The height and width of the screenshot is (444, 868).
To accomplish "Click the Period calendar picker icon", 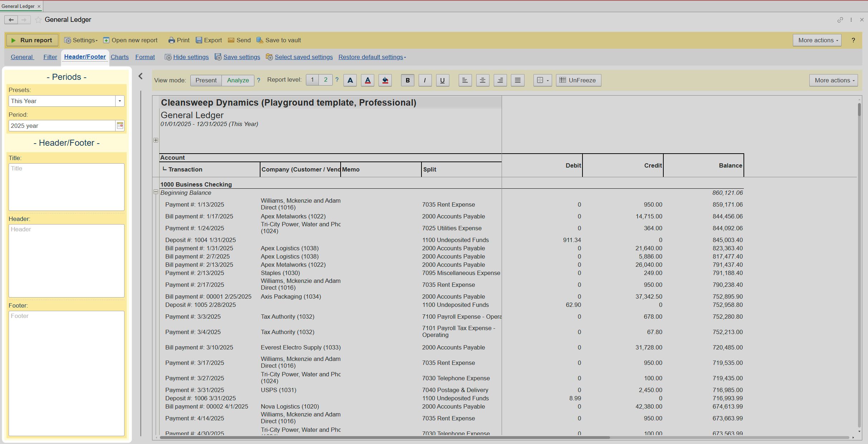I will coord(120,126).
